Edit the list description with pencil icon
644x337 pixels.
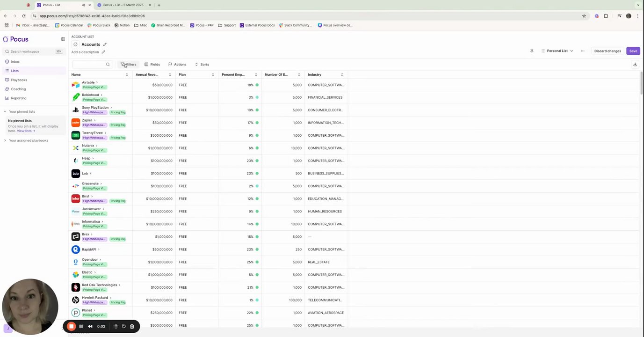(103, 52)
